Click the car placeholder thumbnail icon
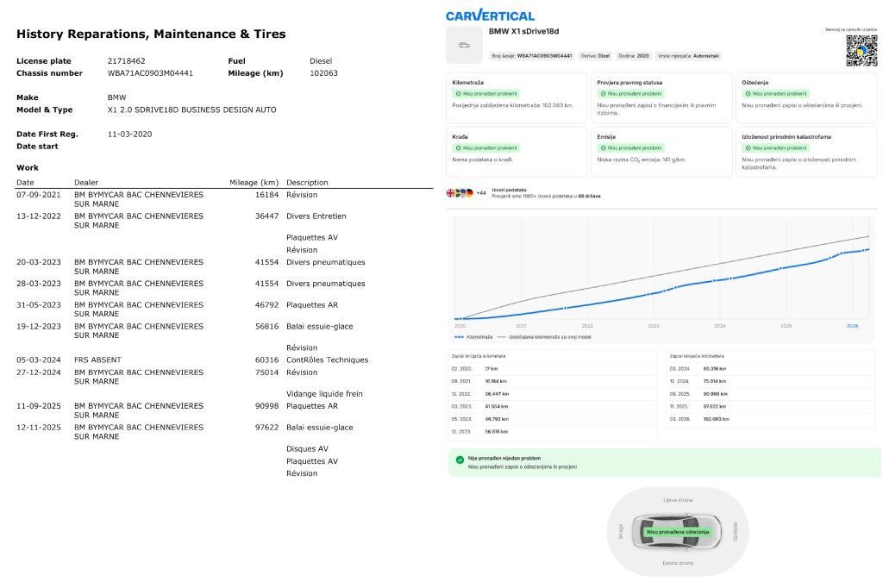The image size is (883, 588). click(464, 45)
